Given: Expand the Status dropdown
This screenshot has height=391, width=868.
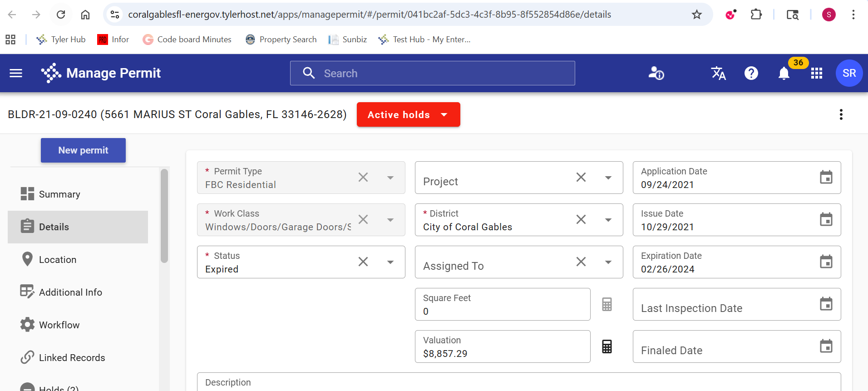Looking at the screenshot, I should [x=390, y=262].
